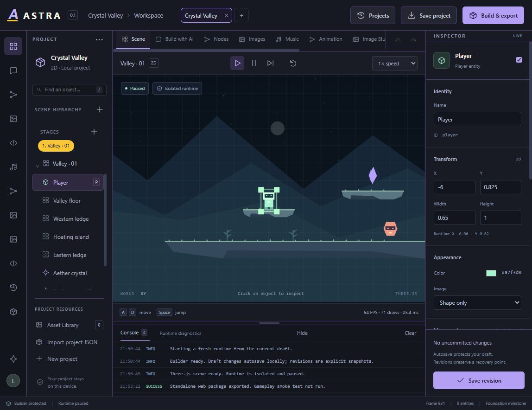The image size is (532, 410).
Task: Open the Animation tab
Action: click(325, 39)
